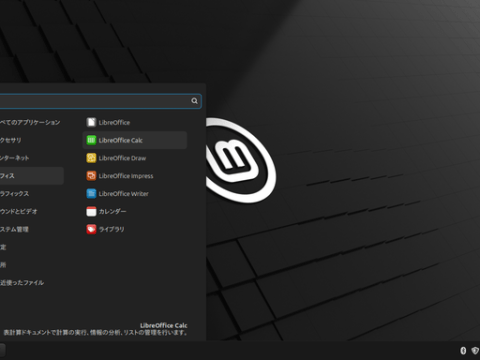Image resolution: width=480 pixels, height=360 pixels.
Task: Select the アクセサリ category
Action: pyautogui.click(x=11, y=140)
